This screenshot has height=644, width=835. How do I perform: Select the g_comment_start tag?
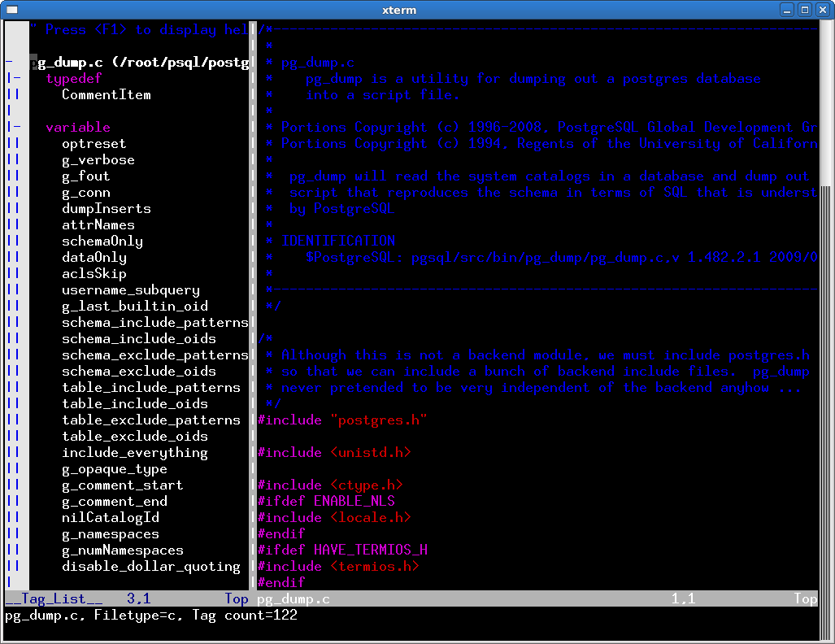[122, 485]
